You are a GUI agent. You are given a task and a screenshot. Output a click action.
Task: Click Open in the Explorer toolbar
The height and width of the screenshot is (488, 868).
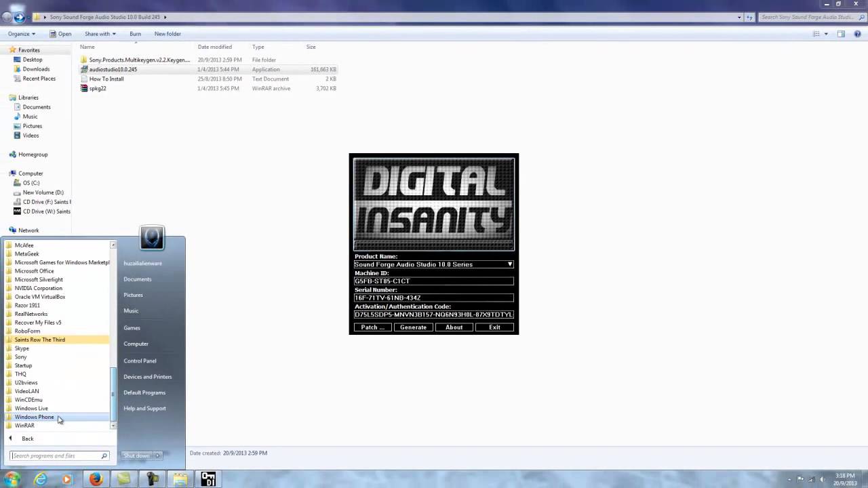(x=60, y=34)
